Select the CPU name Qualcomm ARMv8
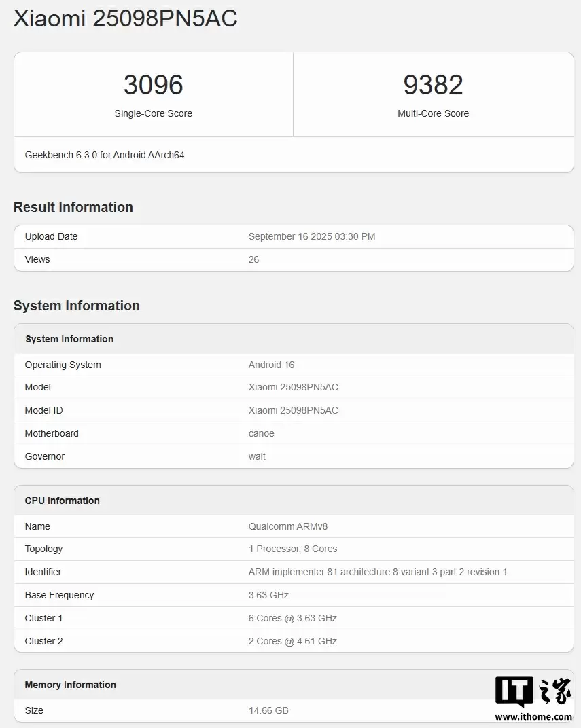581x728 pixels. coord(288,526)
